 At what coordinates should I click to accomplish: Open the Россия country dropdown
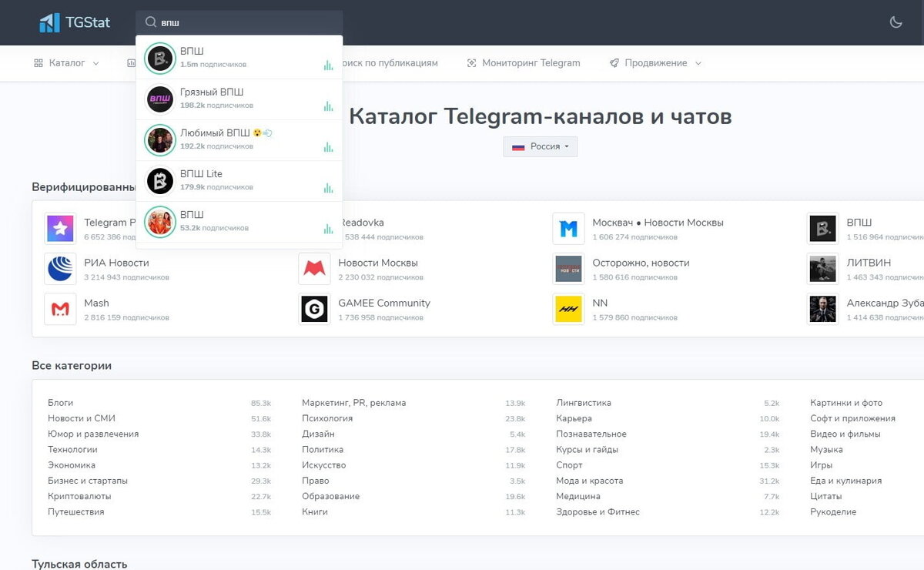[541, 146]
